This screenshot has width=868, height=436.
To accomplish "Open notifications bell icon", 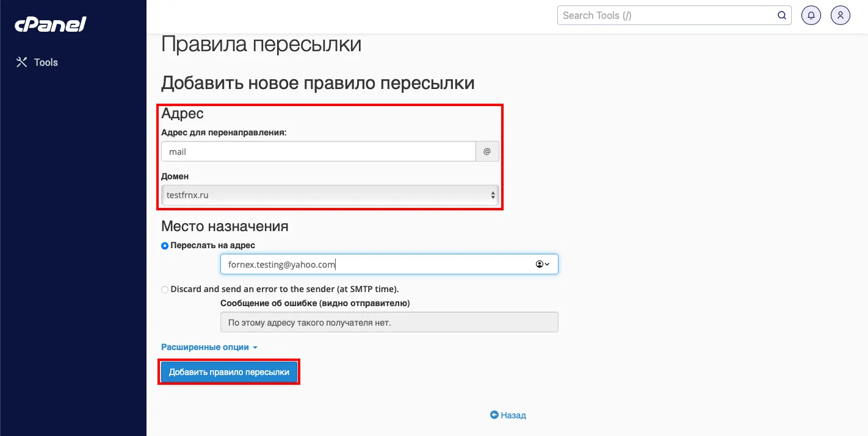I will pos(811,15).
